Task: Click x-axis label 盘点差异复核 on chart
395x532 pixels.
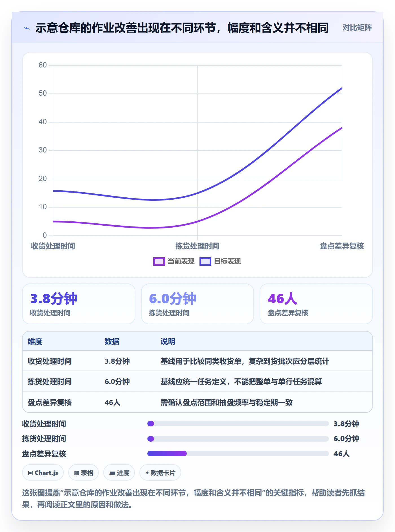Action: (x=342, y=246)
